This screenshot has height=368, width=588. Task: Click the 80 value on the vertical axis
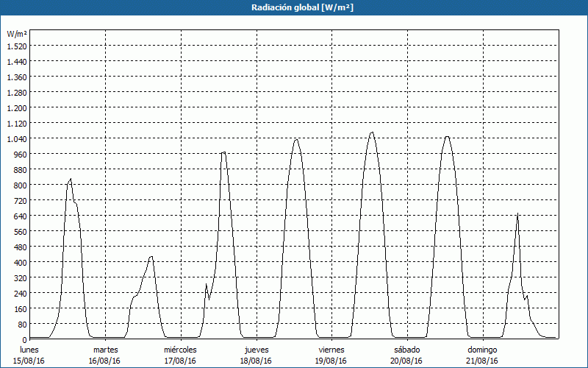point(21,324)
